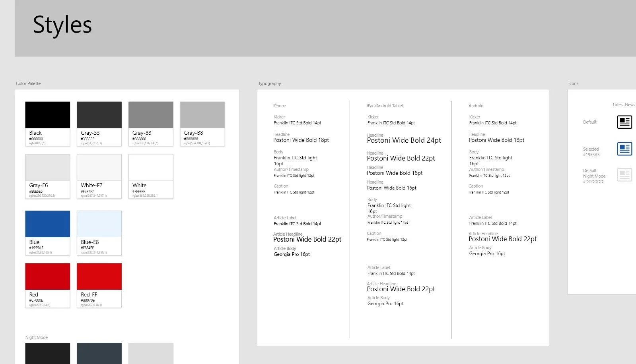Viewport: 636px width, 364px height.
Task: Select Android Kicker 'Franklin ITC Std Bold 14pt'
Action: point(493,123)
